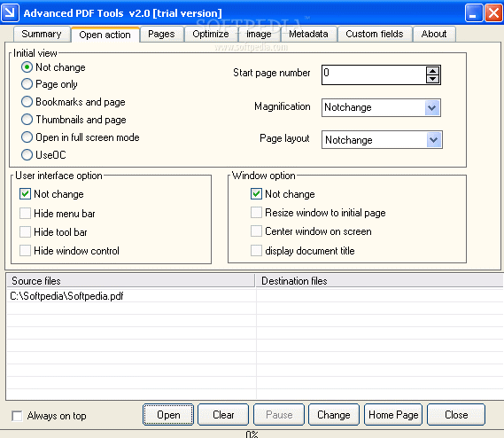This screenshot has height=438, width=504.
Task: Switch to the Summary tab
Action: 42,34
